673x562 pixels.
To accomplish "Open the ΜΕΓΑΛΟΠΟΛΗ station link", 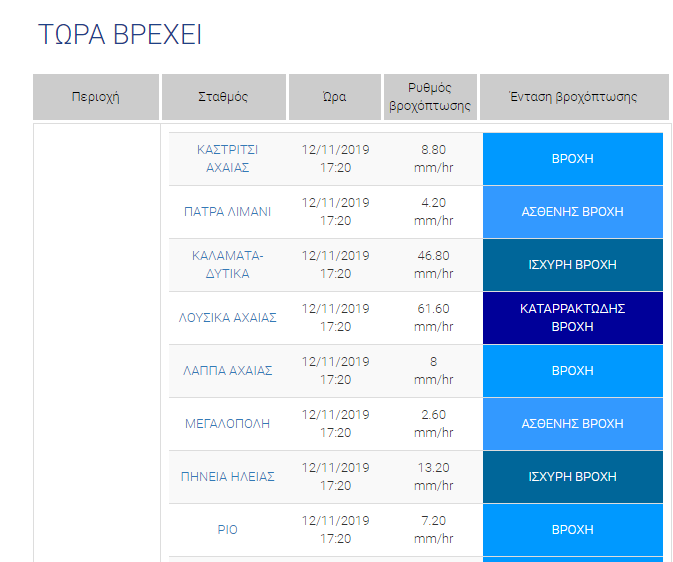I will tap(227, 424).
